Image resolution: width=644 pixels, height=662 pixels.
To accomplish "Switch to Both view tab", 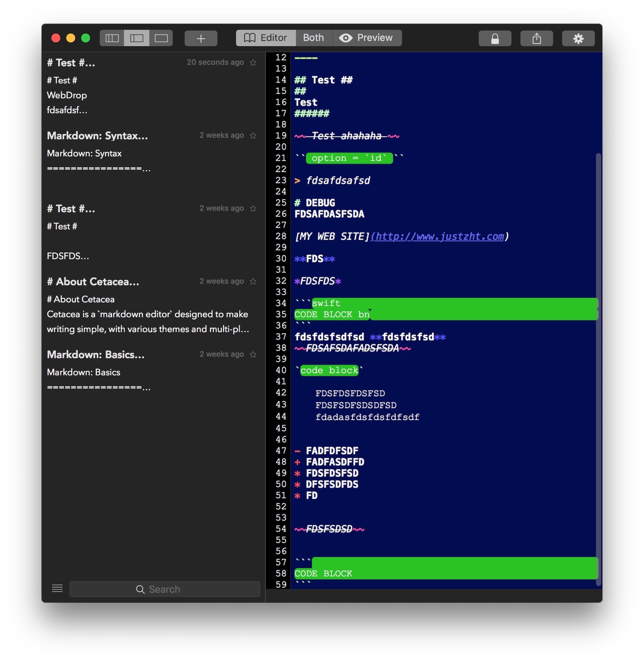I will 314,38.
